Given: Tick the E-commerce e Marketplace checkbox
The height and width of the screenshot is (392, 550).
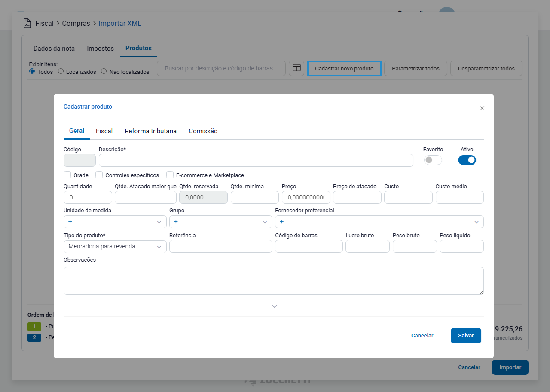Looking at the screenshot, I should pos(170,175).
